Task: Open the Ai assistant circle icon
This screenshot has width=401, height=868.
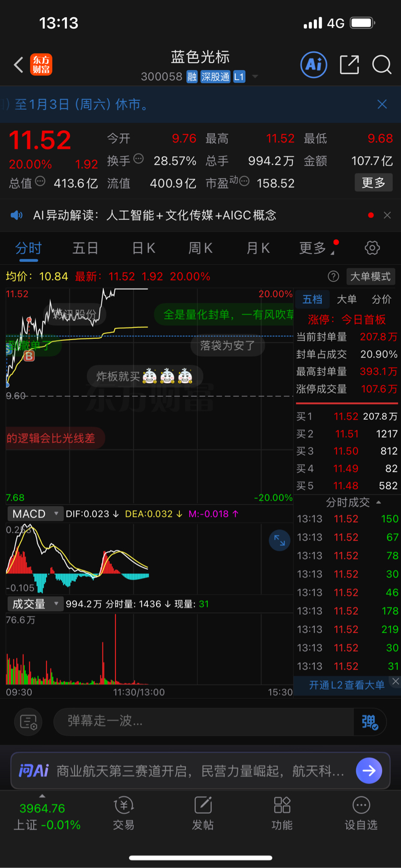Action: 314,65
